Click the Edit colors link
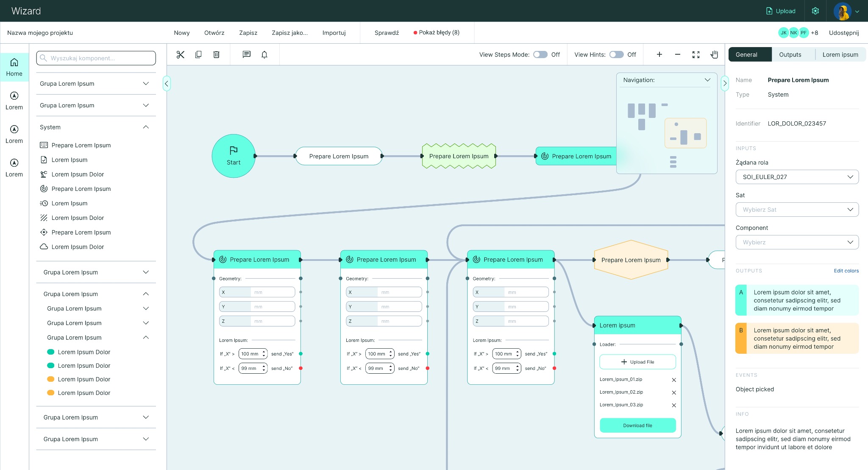The image size is (868, 470). 846,271
